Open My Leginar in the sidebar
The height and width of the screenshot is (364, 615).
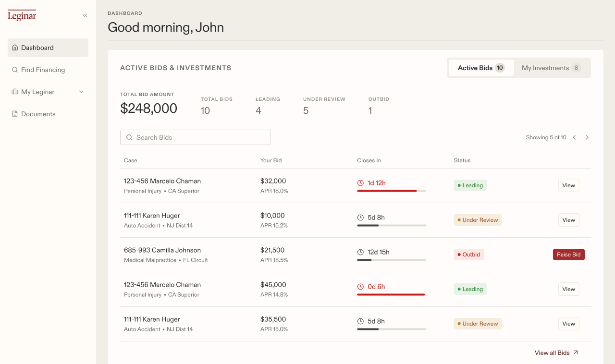tap(48, 92)
